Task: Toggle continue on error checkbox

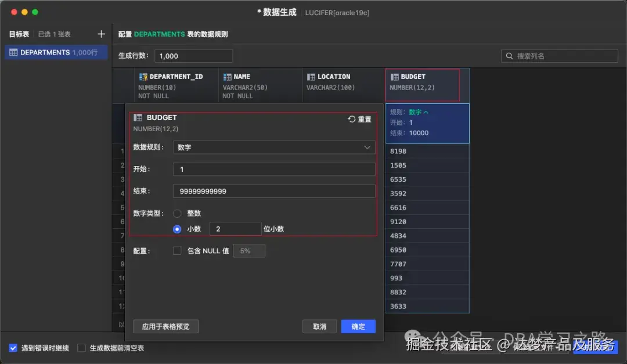Action: pos(13,348)
